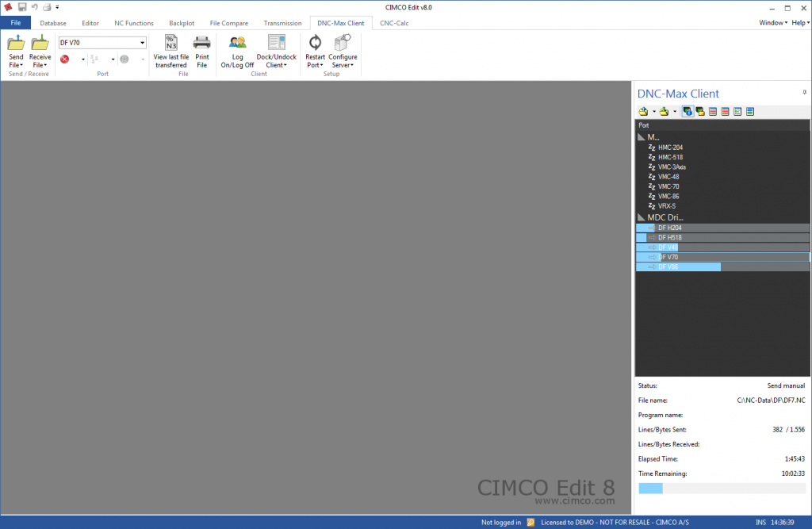This screenshot has height=529, width=812.
Task: Toggle the pin on DNC-Max Client panel
Action: pos(804,92)
